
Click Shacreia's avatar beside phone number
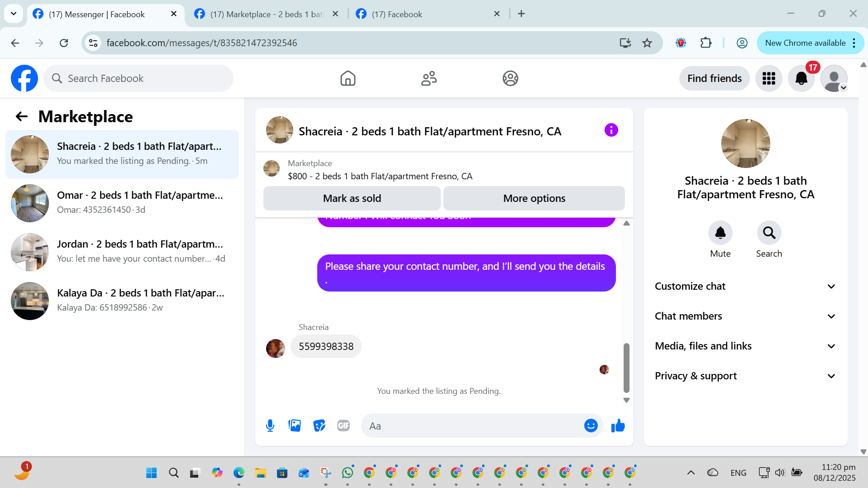pos(275,349)
